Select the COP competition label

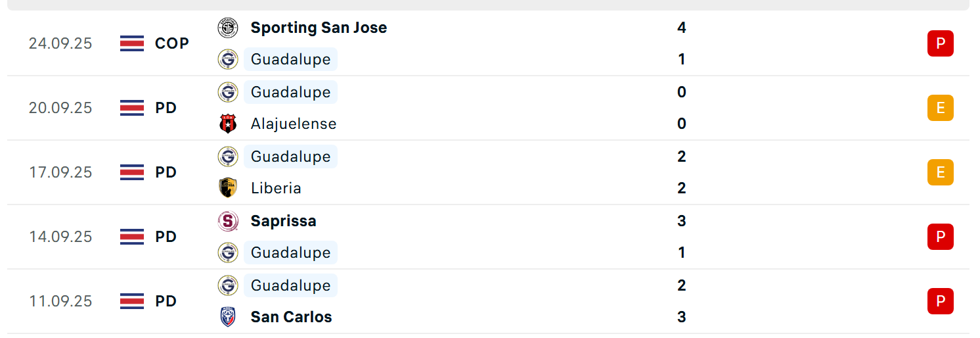click(x=172, y=43)
